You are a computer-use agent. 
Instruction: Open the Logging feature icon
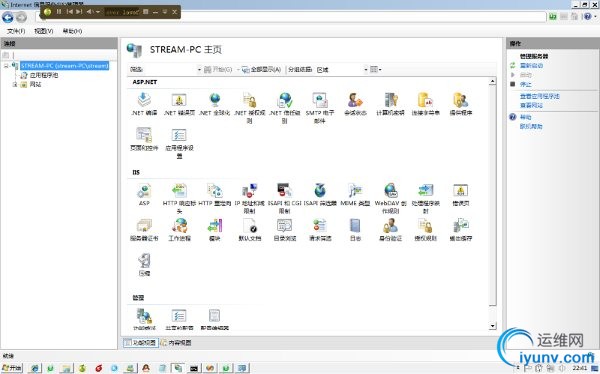coord(355,226)
